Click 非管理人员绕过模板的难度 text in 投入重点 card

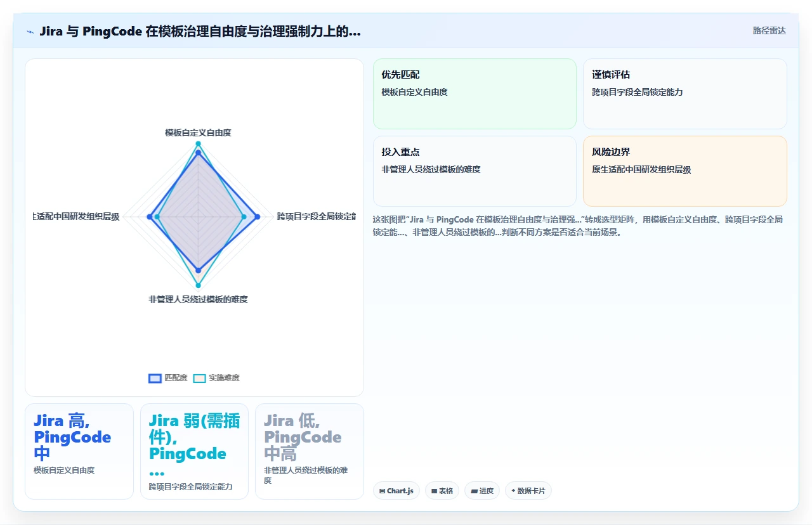coord(431,169)
